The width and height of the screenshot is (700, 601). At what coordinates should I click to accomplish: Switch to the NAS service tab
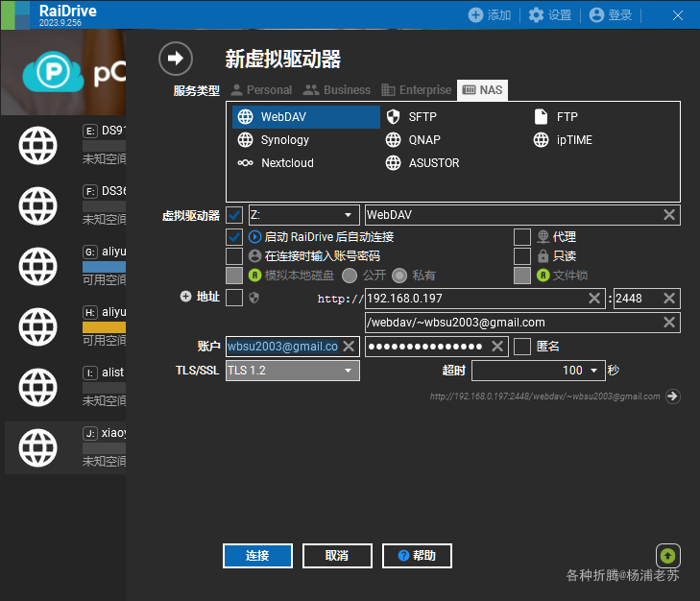pos(482,90)
